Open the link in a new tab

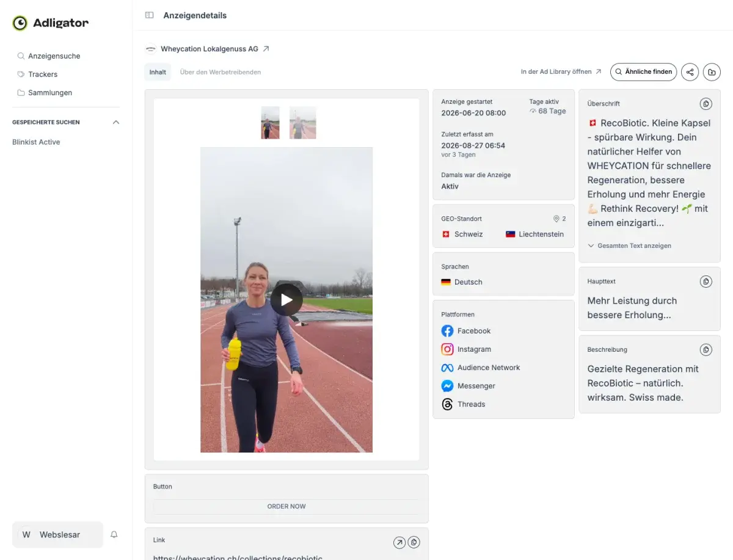point(399,542)
